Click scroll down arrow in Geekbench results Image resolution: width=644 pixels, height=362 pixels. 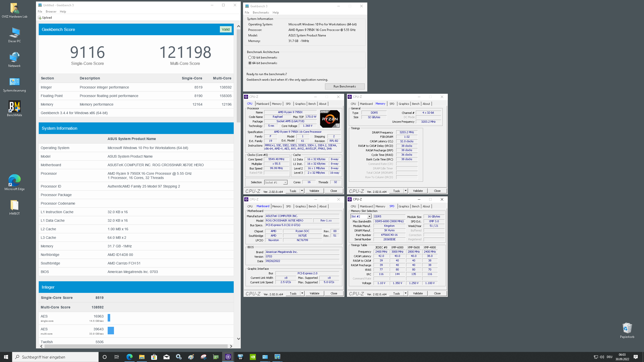[238, 339]
